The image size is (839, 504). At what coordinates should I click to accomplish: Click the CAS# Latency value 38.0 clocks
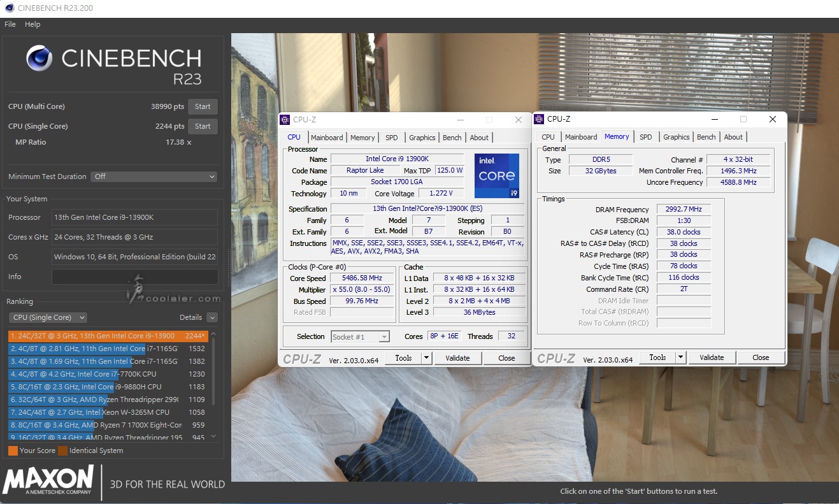(x=683, y=232)
